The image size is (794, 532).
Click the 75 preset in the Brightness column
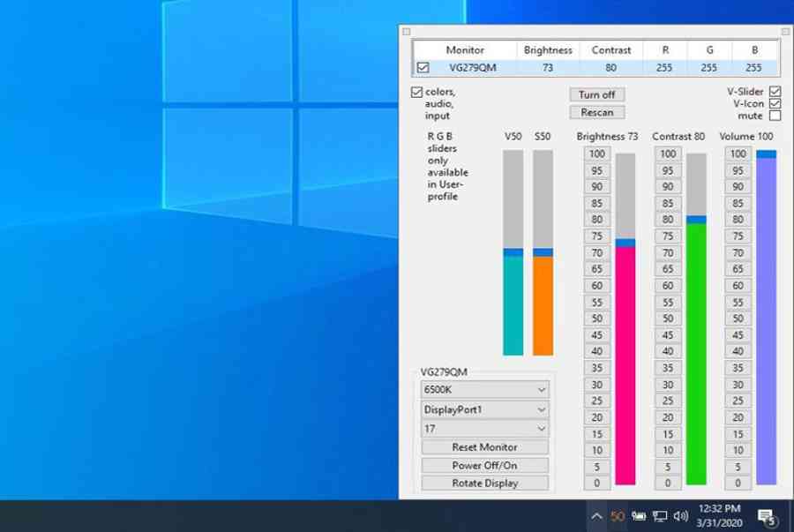click(597, 236)
